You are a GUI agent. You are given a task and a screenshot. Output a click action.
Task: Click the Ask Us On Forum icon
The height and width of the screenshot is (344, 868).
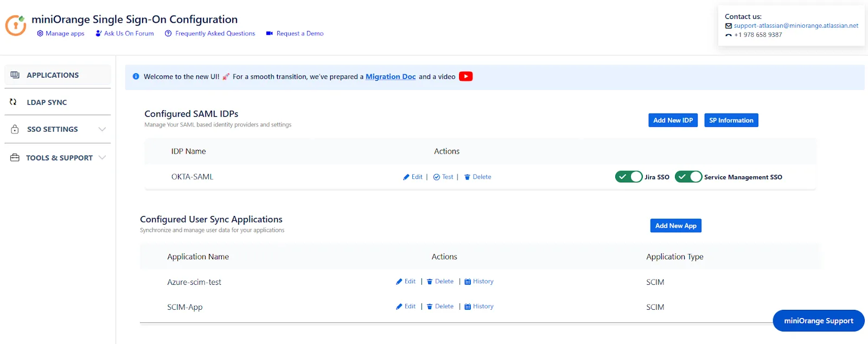coord(99,34)
